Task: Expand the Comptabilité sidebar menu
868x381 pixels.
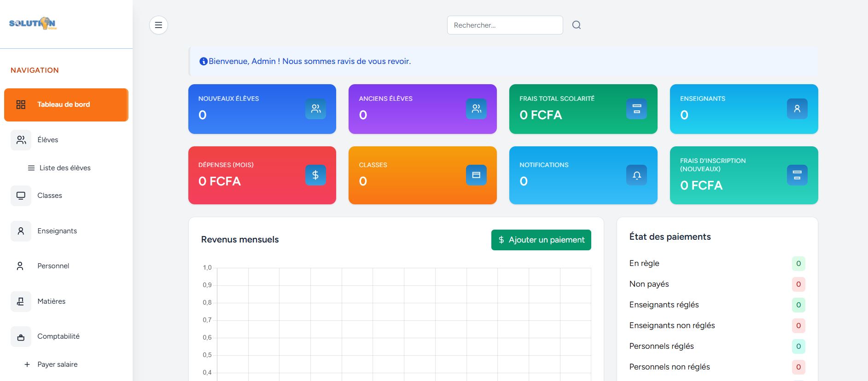Action: (x=58, y=336)
